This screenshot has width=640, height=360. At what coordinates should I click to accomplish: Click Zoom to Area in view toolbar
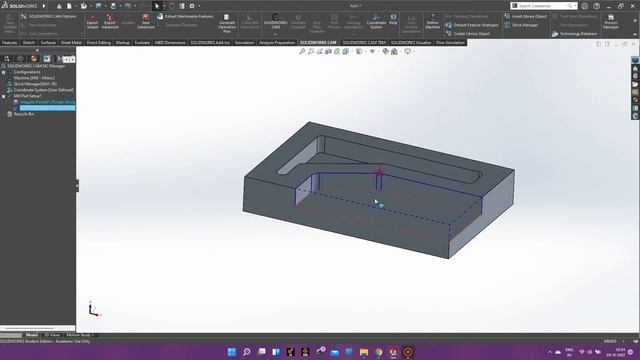311,51
